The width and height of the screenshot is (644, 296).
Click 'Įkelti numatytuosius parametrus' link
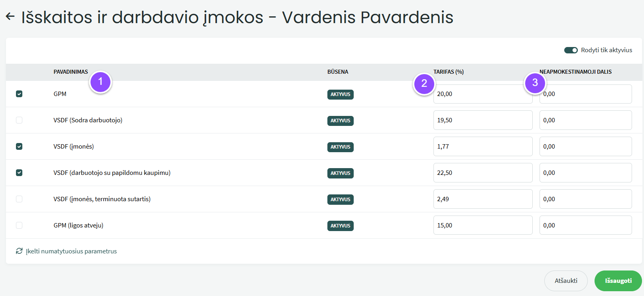71,251
